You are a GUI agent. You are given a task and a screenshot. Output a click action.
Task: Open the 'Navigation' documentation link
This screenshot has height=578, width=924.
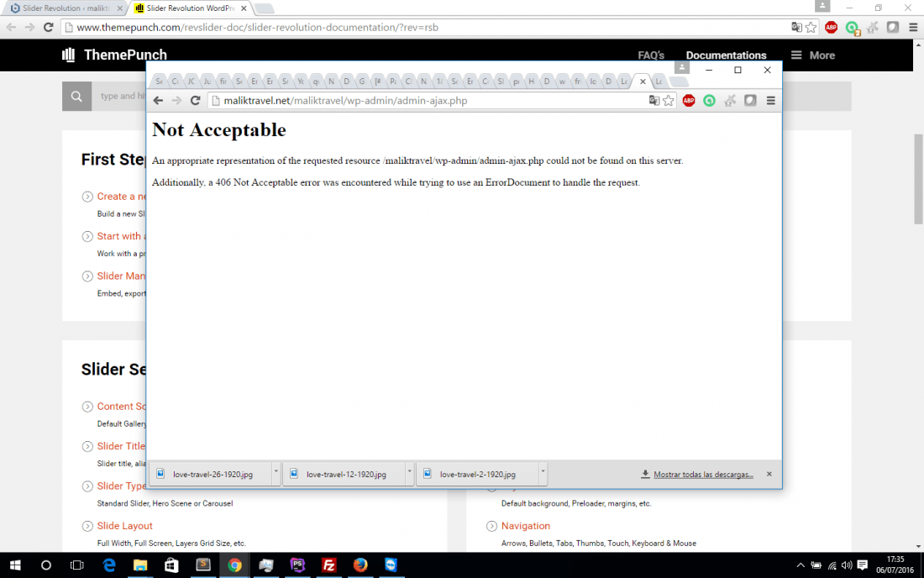point(526,526)
